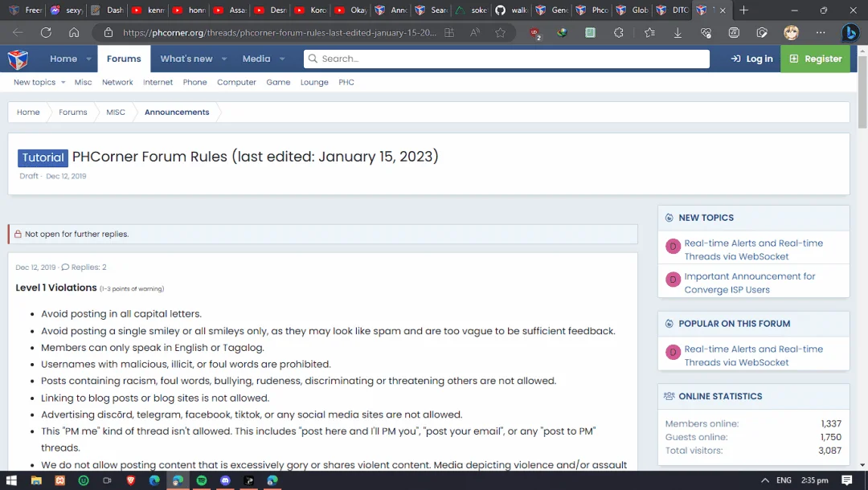Viewport: 868px width, 490px height.
Task: Open the Game sub-navigation link
Action: coord(278,83)
